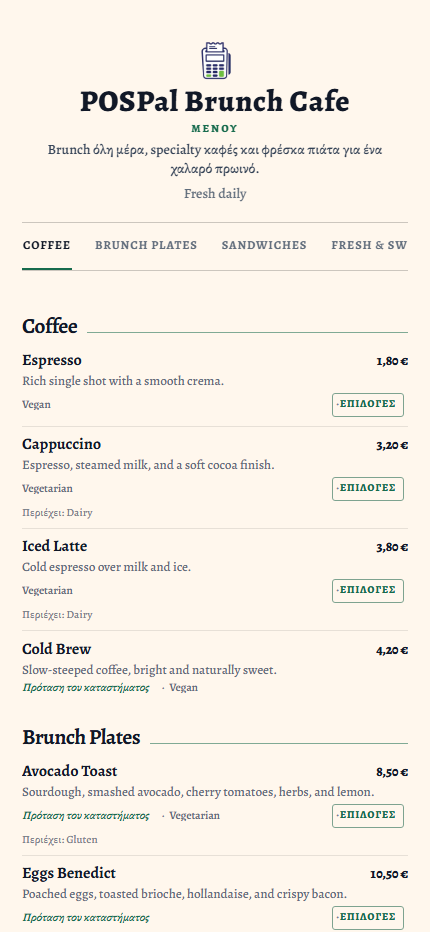Click the POSPal Brunch Cafe heading
The height and width of the screenshot is (932, 430).
point(215,102)
